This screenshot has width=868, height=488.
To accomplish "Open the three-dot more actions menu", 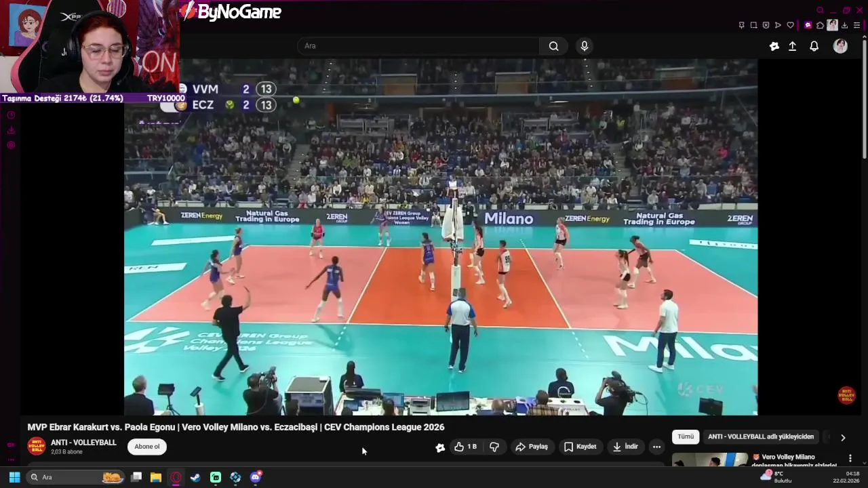I will pyautogui.click(x=656, y=447).
